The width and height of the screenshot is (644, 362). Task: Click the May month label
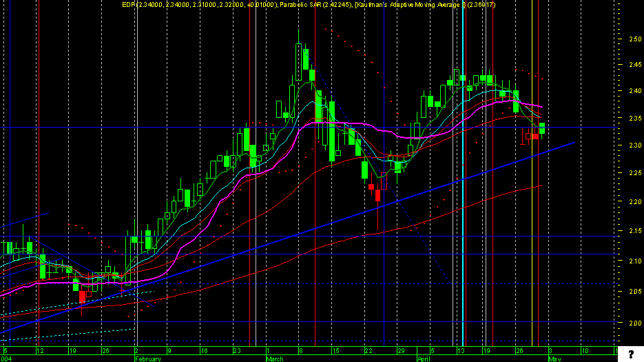click(555, 359)
